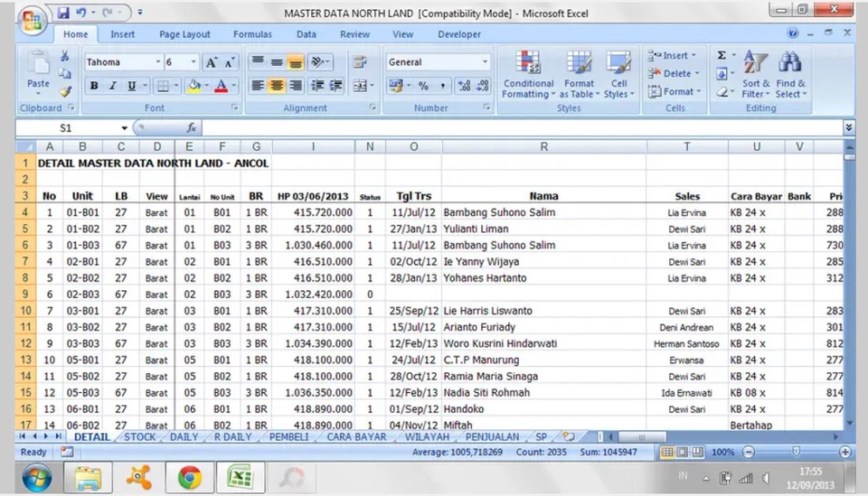Apply Accounting Number Format
This screenshot has height=496, width=868.
click(396, 86)
